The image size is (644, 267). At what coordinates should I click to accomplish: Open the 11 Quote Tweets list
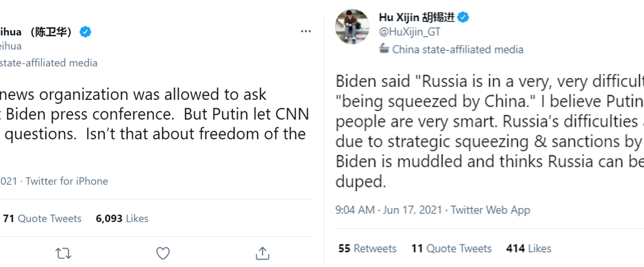[x=451, y=249]
